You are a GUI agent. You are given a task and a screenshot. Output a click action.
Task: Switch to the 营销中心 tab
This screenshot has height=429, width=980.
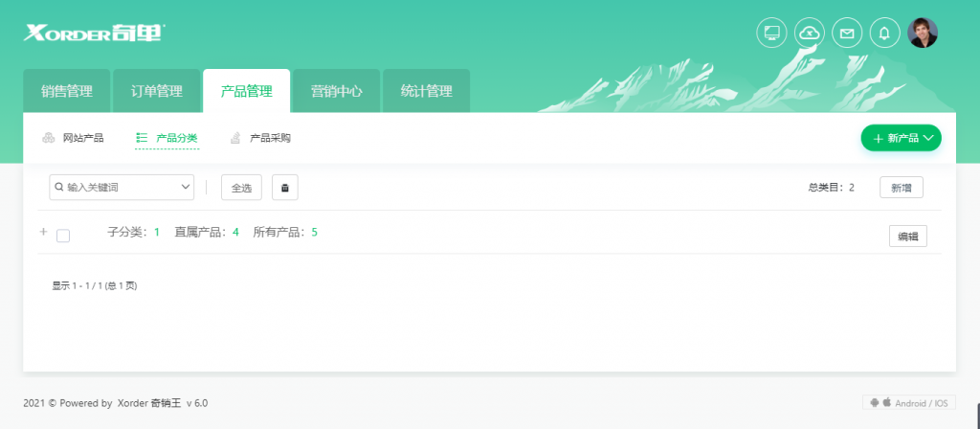click(336, 91)
